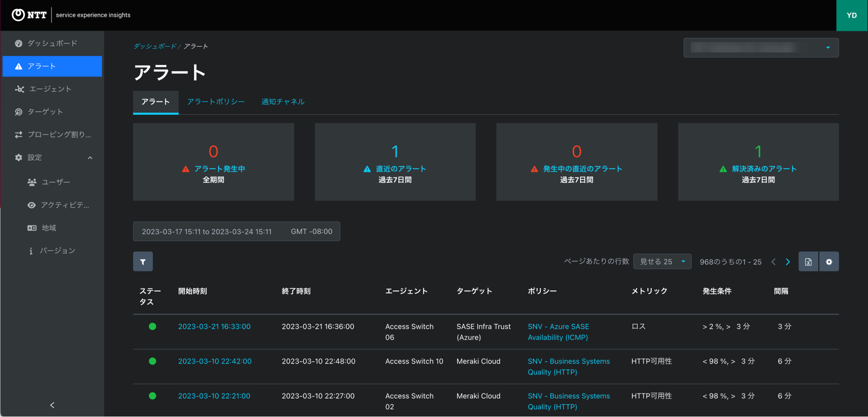Viewport: 868px width, 417px height.
Task: Click the エージェント agent icon
Action: [x=19, y=89]
